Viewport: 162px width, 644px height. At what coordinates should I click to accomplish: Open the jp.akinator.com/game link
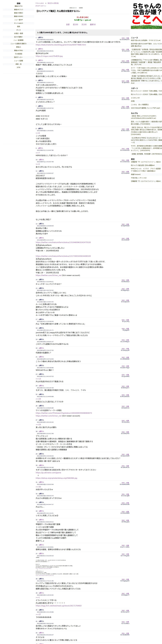(48, 473)
